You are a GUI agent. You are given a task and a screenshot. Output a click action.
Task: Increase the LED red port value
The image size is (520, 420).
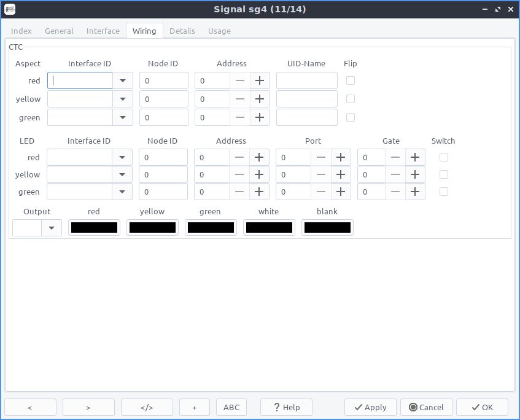point(341,158)
